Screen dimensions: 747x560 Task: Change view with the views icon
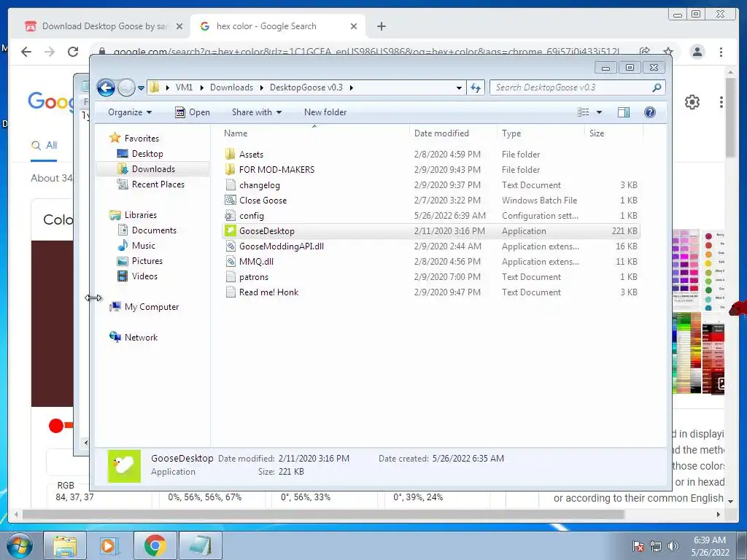(x=583, y=112)
